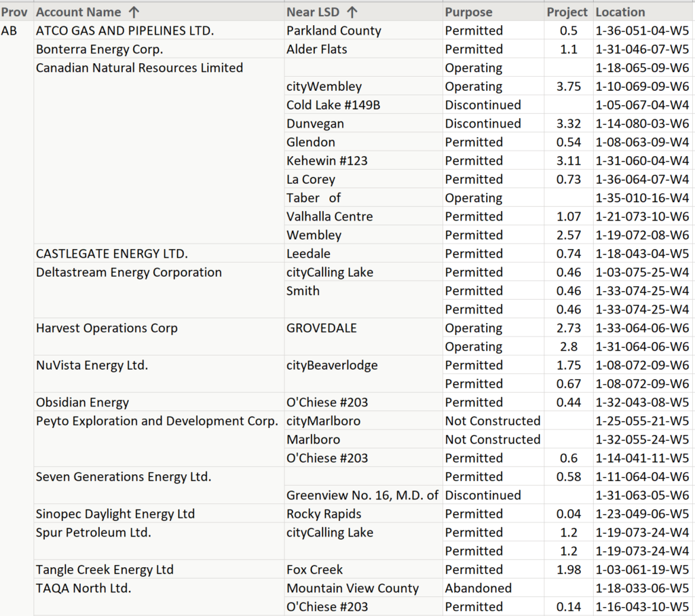Select Peyto Exploration and Development Corp.
The width and height of the screenshot is (695, 616).
(157, 421)
